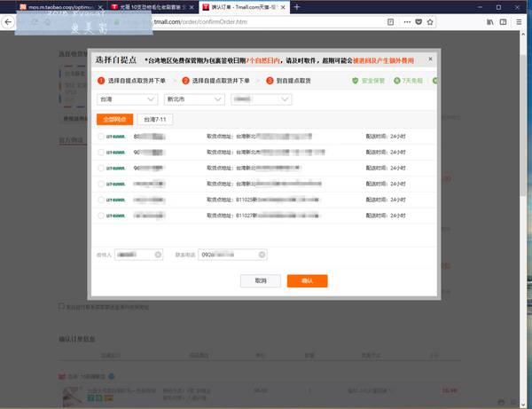Viewport: 532px width, 409px height.
Task: Select pickup point starting with 96
Action: point(101,168)
